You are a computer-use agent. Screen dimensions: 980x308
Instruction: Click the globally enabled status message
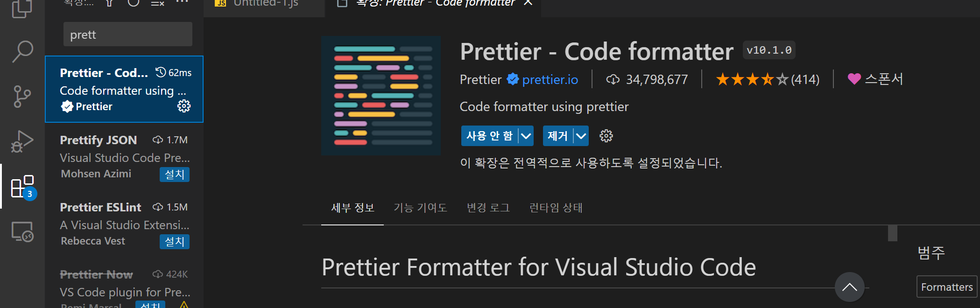point(591,163)
